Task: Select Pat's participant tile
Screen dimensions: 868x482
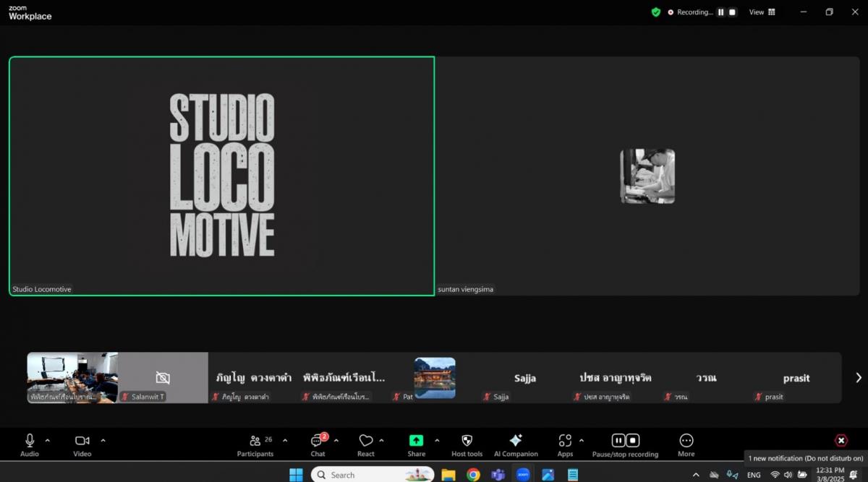Action: pyautogui.click(x=435, y=377)
